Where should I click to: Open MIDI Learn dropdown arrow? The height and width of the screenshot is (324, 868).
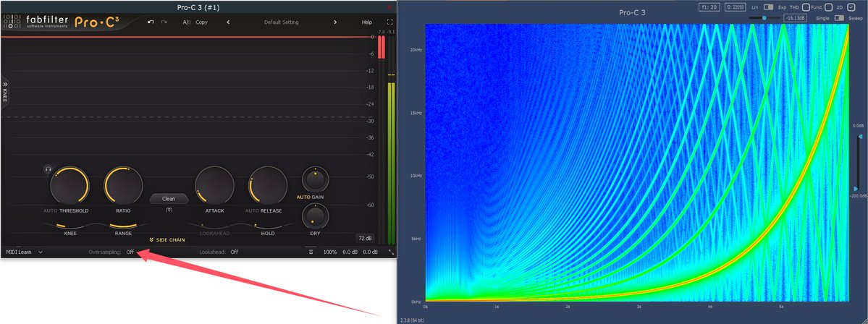(41, 252)
